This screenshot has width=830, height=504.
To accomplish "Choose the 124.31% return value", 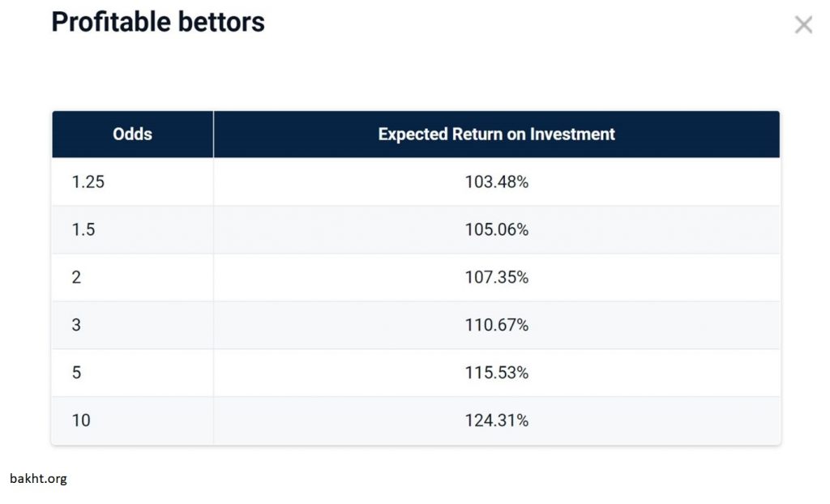I will coord(496,421).
